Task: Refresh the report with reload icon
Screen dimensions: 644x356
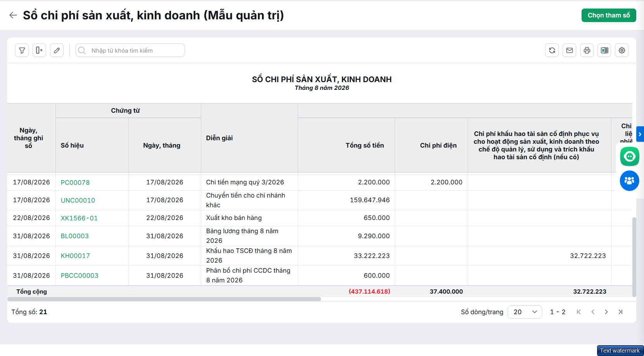Action: 552,50
